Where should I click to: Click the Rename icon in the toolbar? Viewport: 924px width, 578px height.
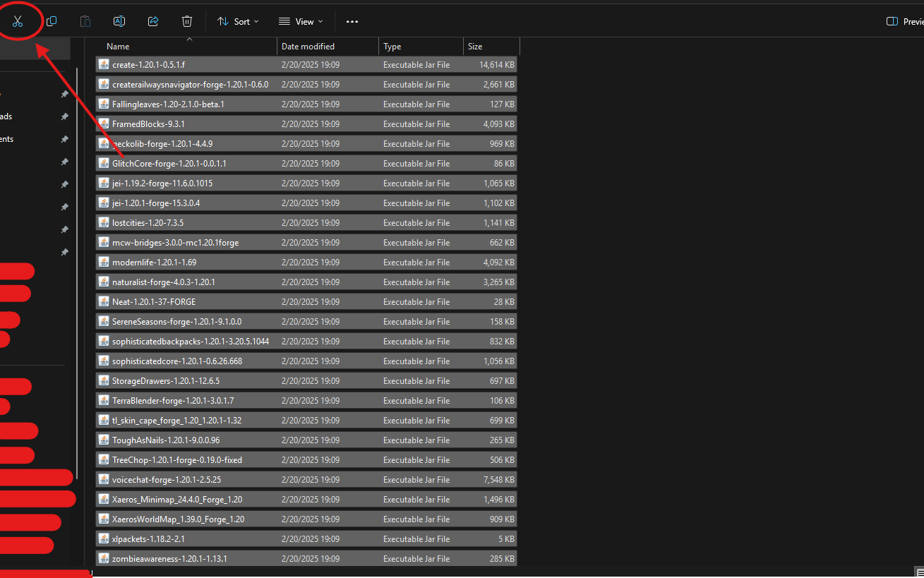(x=119, y=21)
